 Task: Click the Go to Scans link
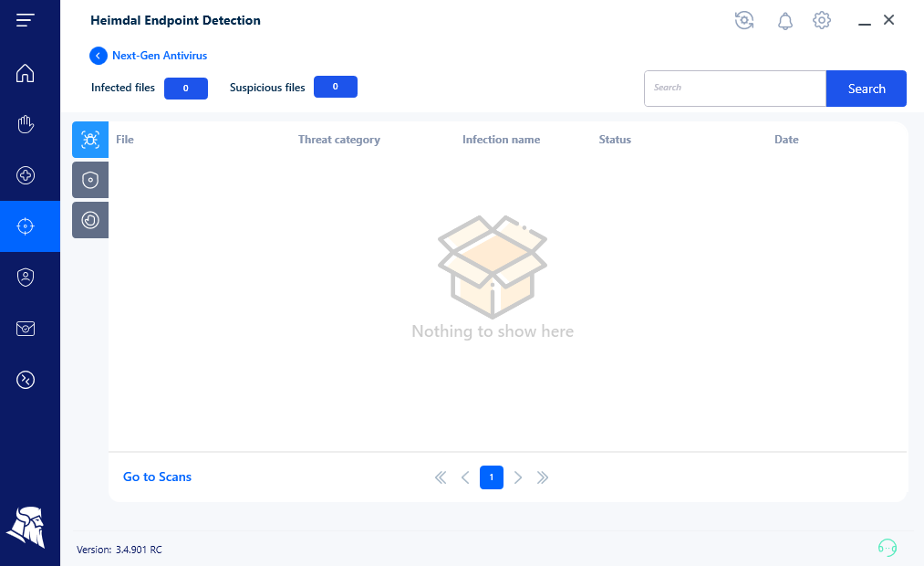click(x=157, y=477)
